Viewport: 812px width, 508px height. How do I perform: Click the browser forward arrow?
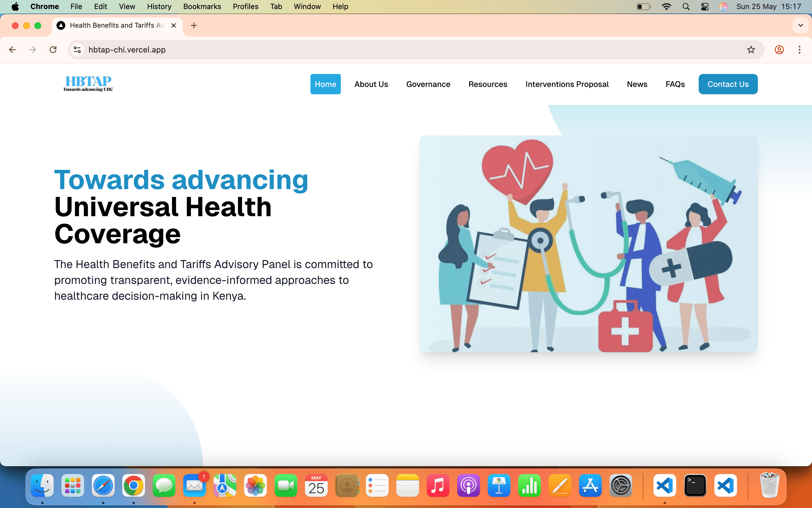(32, 50)
